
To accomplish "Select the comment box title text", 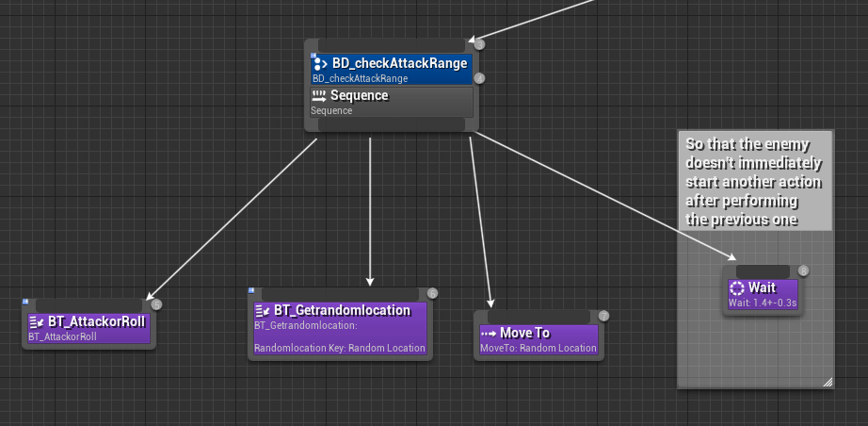I will pyautogui.click(x=754, y=180).
